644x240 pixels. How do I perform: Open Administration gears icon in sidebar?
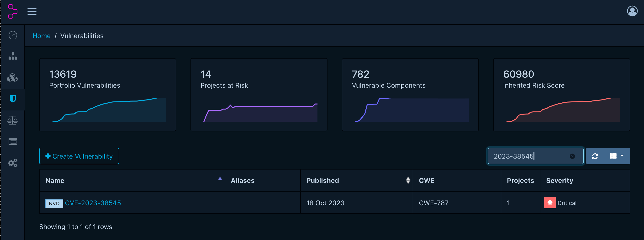pyautogui.click(x=13, y=163)
